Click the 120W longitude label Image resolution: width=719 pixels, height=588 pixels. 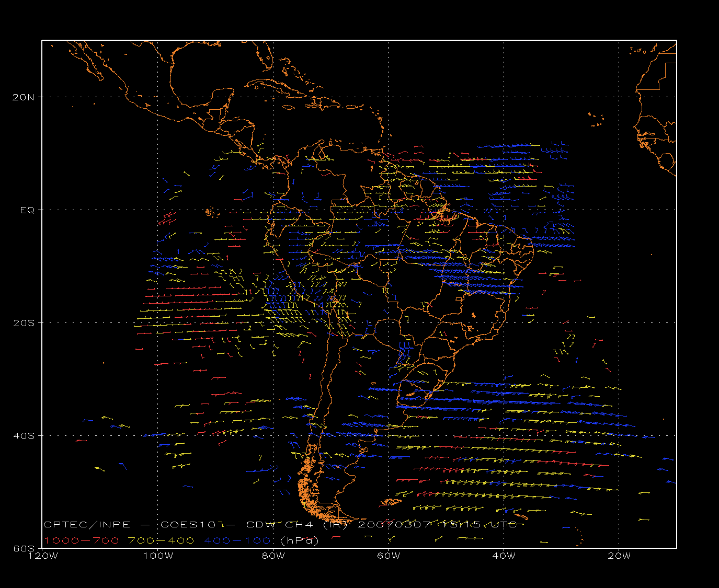[x=42, y=556]
